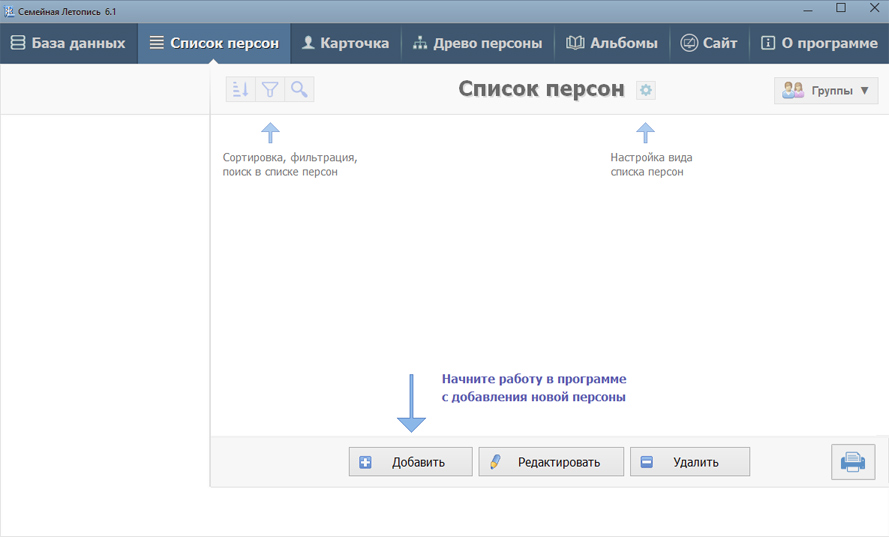Click the Список персон heading text
889x537 pixels.
(541, 89)
